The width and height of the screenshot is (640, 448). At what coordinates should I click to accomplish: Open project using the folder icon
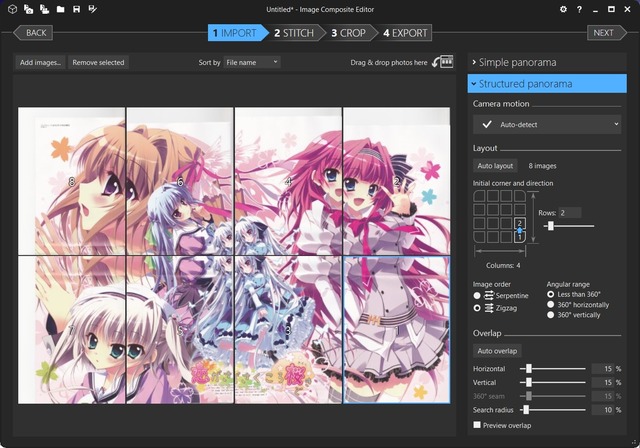[x=60, y=9]
